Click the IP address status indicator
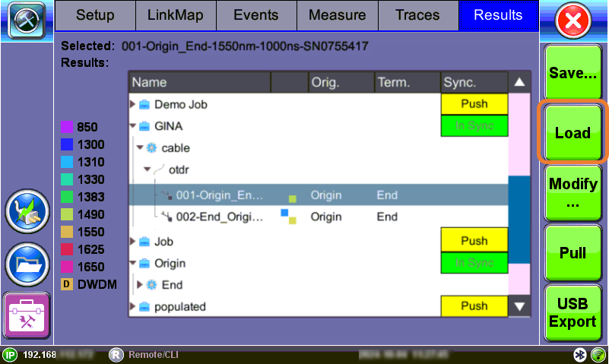Viewport: 609px width, 364px height. click(11, 355)
